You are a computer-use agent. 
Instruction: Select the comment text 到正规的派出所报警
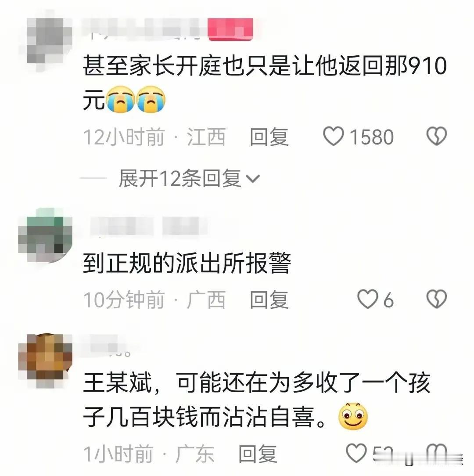pos(187,263)
